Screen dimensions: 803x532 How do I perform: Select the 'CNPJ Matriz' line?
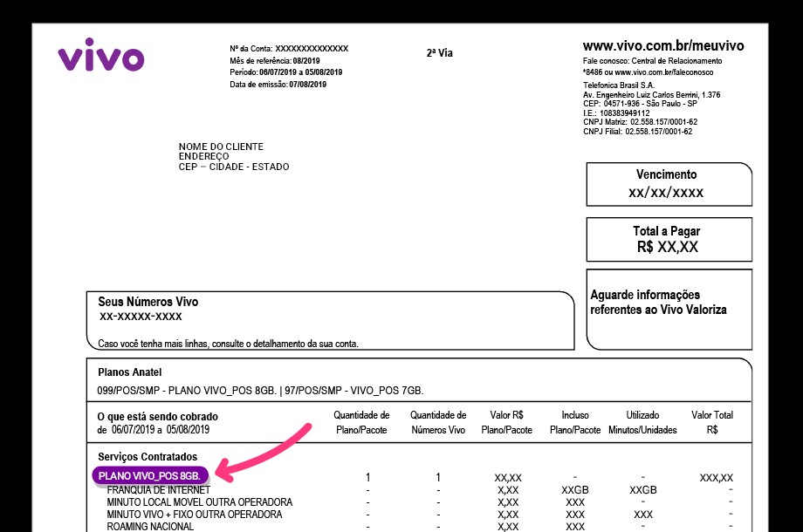640,122
